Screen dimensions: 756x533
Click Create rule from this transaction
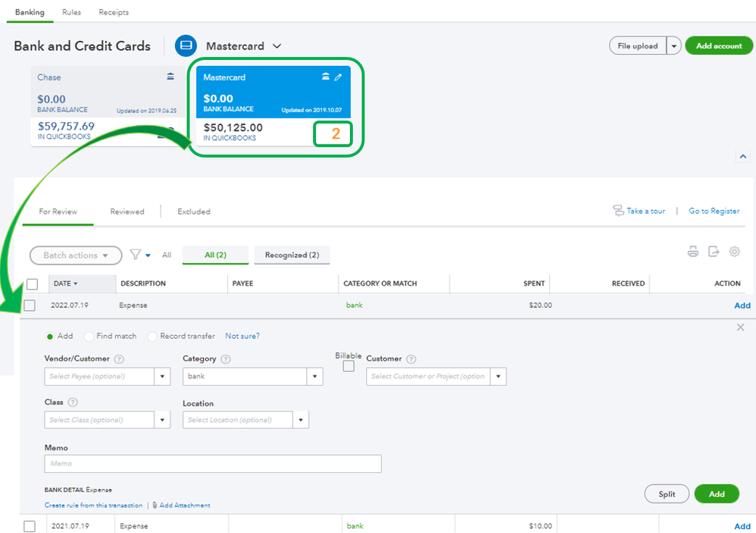tap(93, 505)
